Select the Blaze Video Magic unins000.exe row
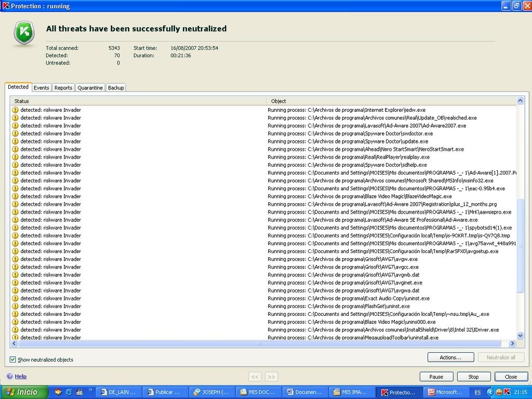Screen dimensions: 532x399 (x=263, y=322)
